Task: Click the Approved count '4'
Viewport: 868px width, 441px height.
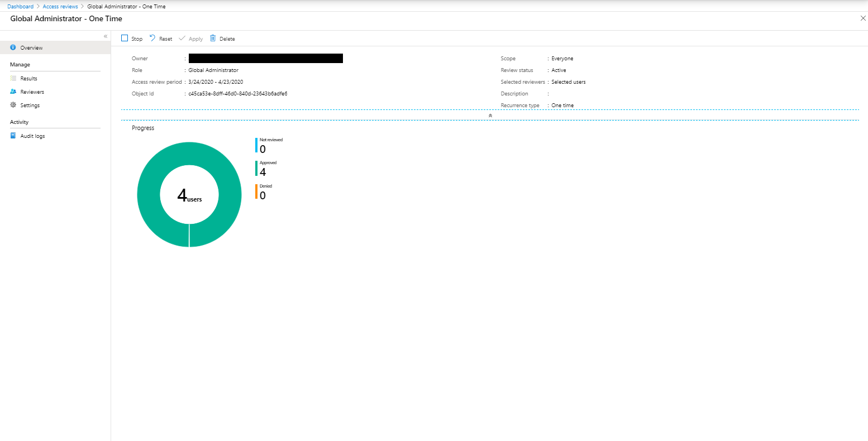Action: (263, 172)
